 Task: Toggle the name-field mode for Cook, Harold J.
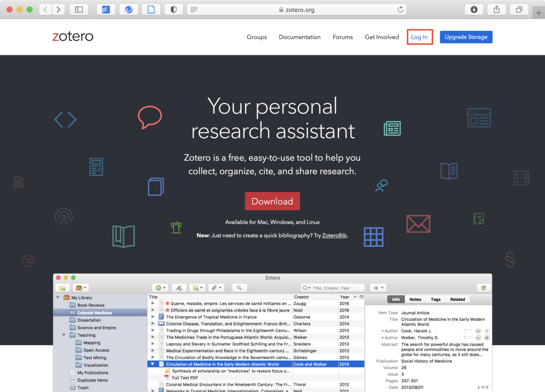point(468,331)
